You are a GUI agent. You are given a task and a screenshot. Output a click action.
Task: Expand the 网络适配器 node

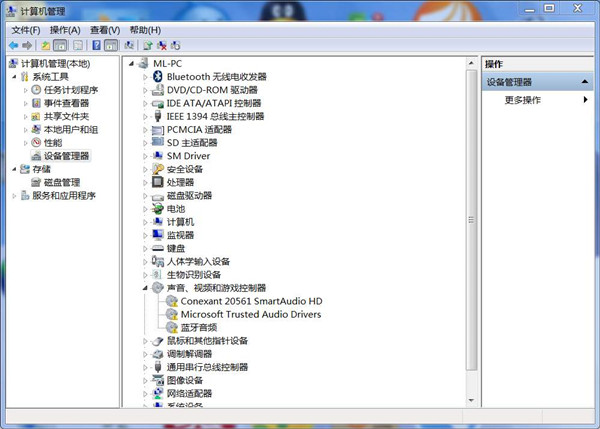point(145,393)
